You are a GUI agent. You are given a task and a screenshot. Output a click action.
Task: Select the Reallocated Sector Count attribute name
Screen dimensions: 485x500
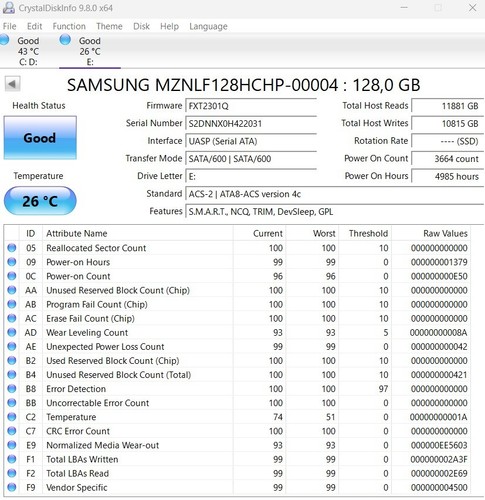(96, 248)
